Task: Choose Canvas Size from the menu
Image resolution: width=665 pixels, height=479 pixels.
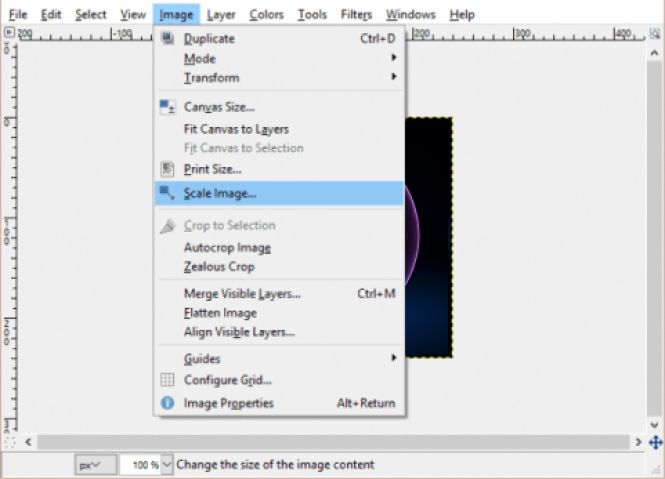Action: click(279, 107)
